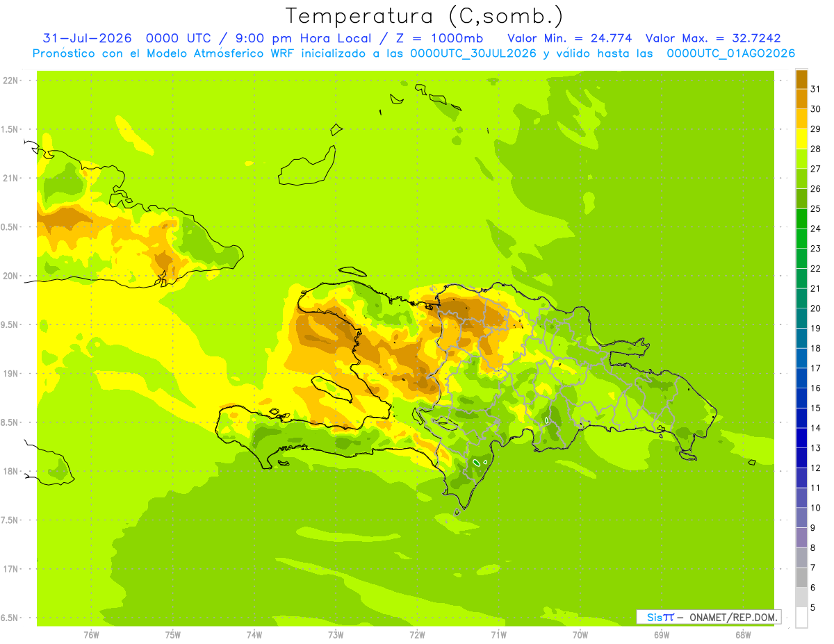The width and height of the screenshot is (834, 644).
Task: Click the '73W' longitude label
Action: point(336,634)
